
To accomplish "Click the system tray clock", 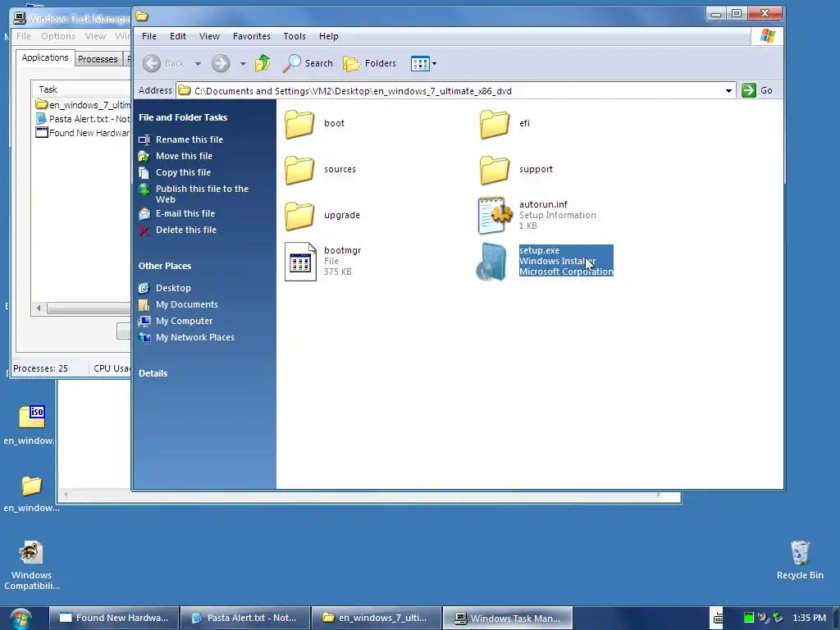I will [x=810, y=618].
